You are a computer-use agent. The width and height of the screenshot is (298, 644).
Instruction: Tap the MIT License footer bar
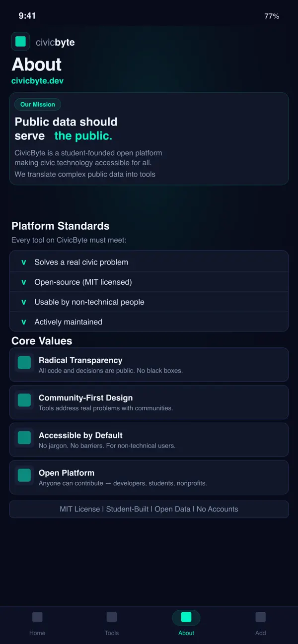coord(149,509)
